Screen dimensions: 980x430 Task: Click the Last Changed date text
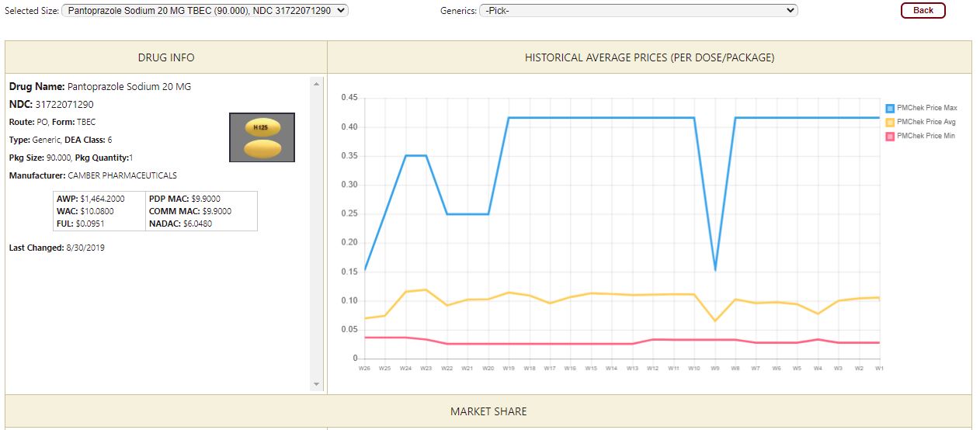[84, 248]
